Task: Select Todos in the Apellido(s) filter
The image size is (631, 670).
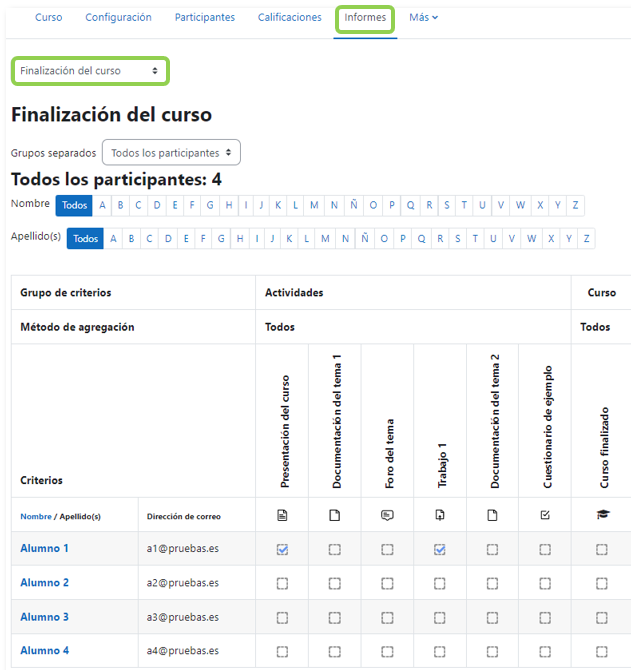Action: point(85,238)
